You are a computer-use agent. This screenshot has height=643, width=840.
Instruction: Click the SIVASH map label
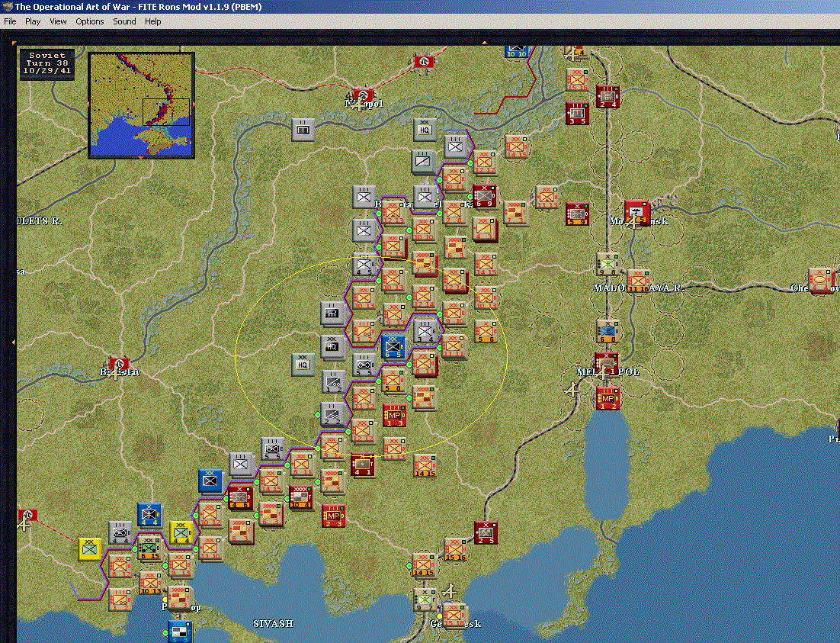tap(273, 624)
